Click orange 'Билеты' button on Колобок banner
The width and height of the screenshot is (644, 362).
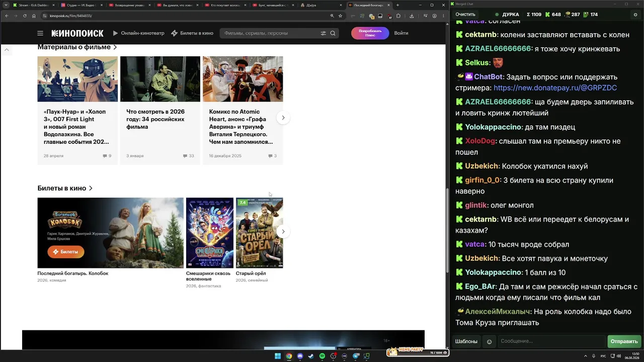point(66,252)
